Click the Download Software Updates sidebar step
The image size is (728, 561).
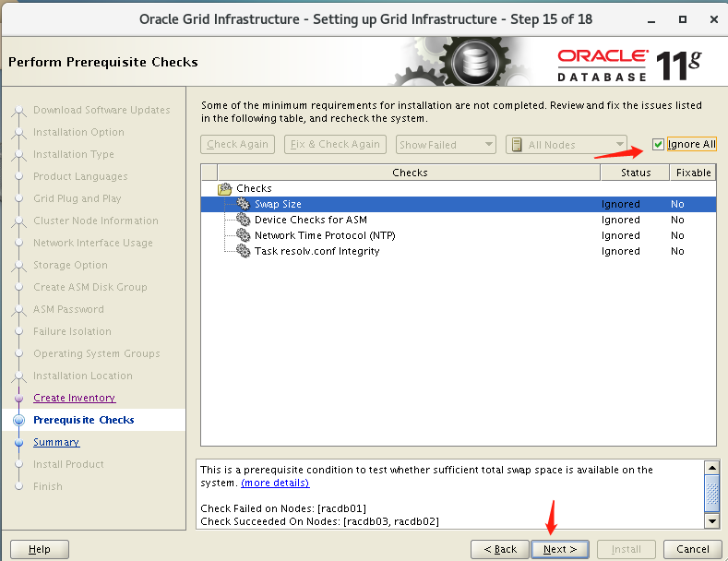coord(101,110)
